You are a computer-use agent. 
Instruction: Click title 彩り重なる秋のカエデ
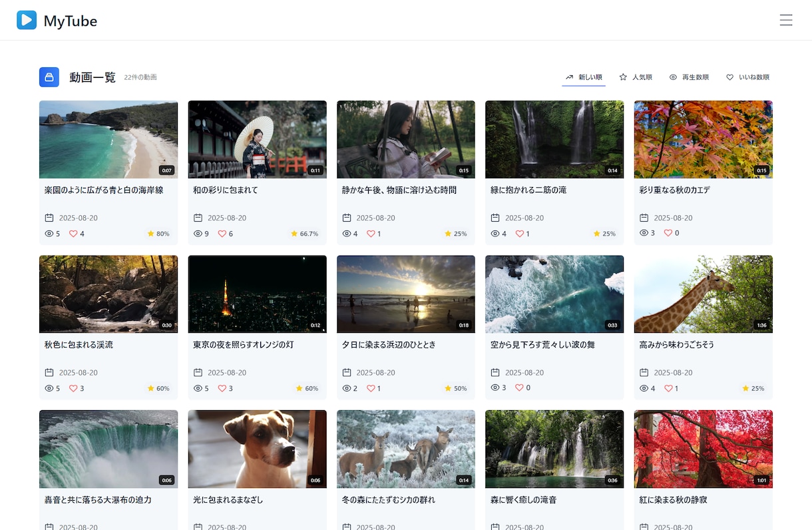point(674,190)
